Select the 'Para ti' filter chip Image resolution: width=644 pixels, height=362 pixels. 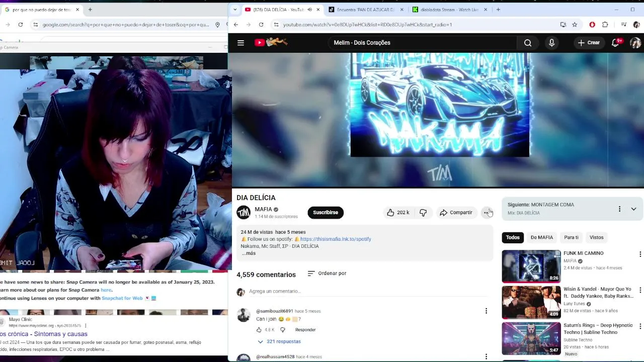[571, 237]
